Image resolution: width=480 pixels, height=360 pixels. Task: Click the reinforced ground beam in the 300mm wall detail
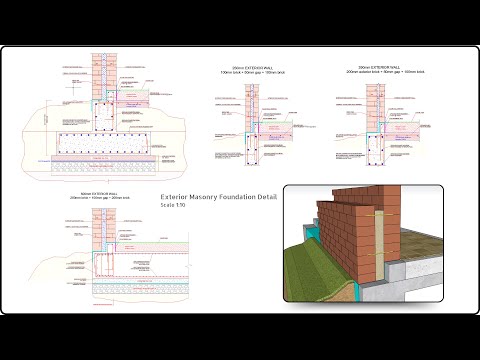tap(376, 149)
